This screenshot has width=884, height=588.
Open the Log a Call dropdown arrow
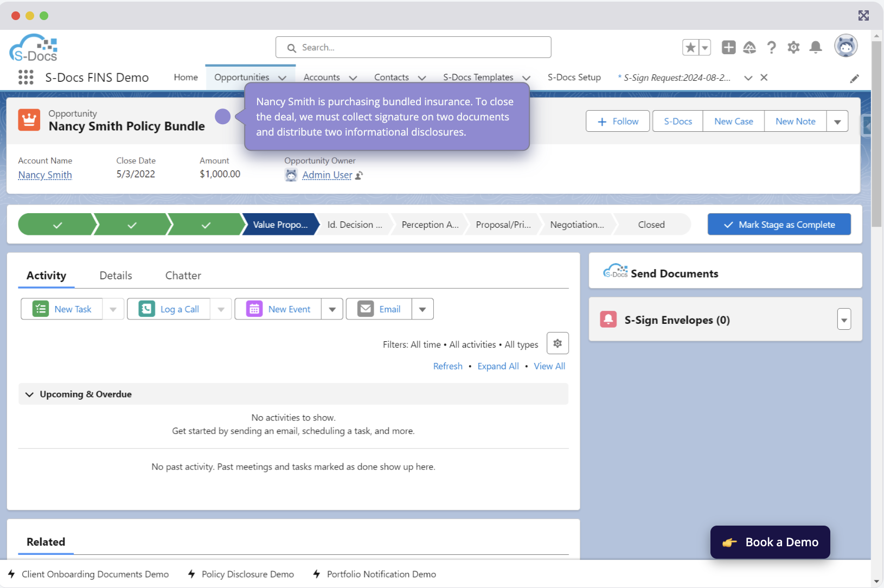point(221,309)
